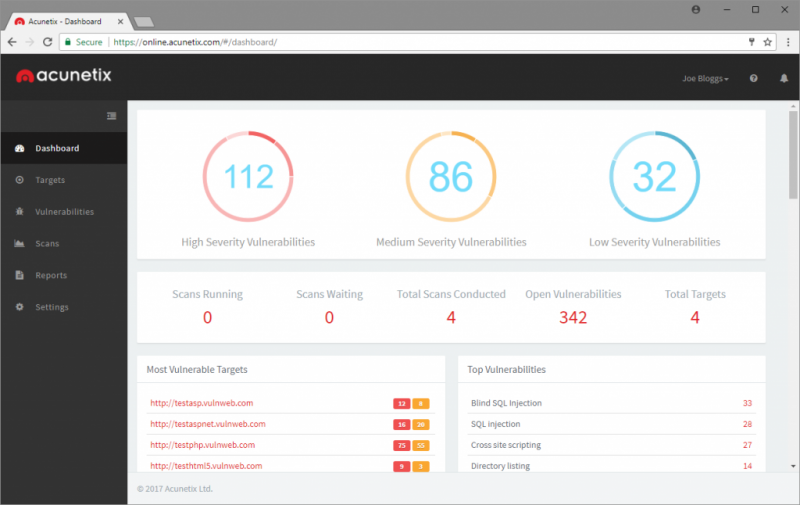The height and width of the screenshot is (505, 800).
Task: Click the Total Targets value 4
Action: (695, 318)
